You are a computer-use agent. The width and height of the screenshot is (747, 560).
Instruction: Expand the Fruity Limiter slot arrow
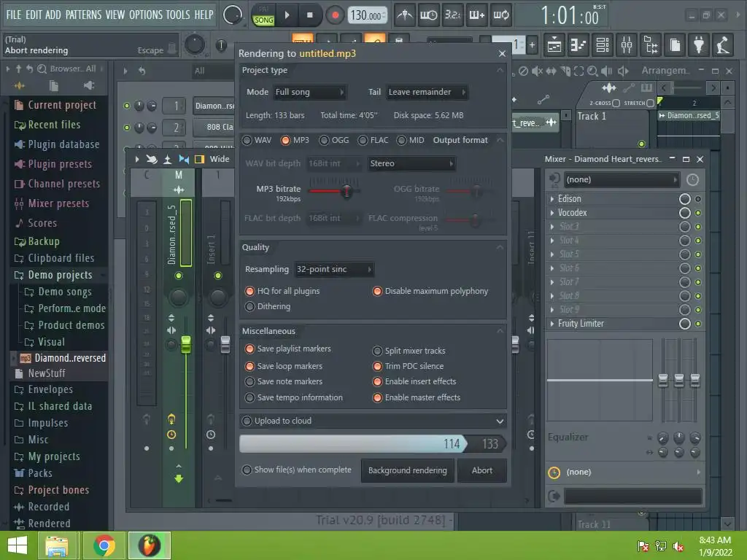552,324
